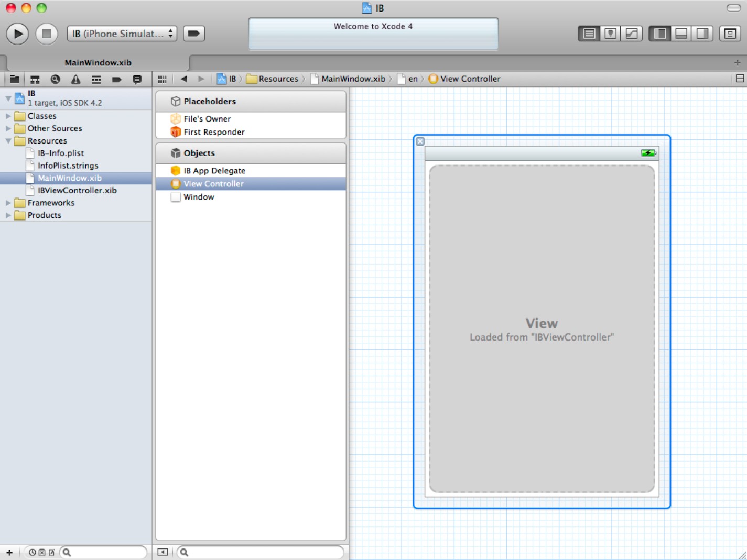
Task: Show the Log navigator speech bubble icon
Action: 137,79
